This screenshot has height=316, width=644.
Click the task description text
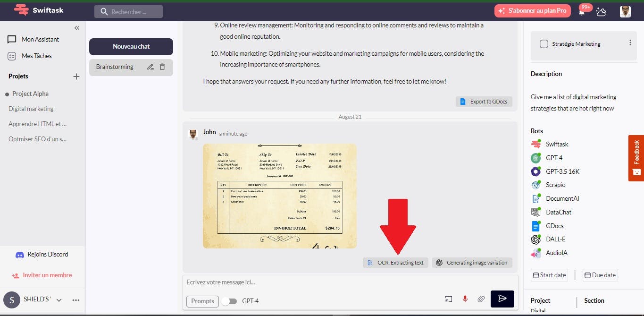coord(573,102)
